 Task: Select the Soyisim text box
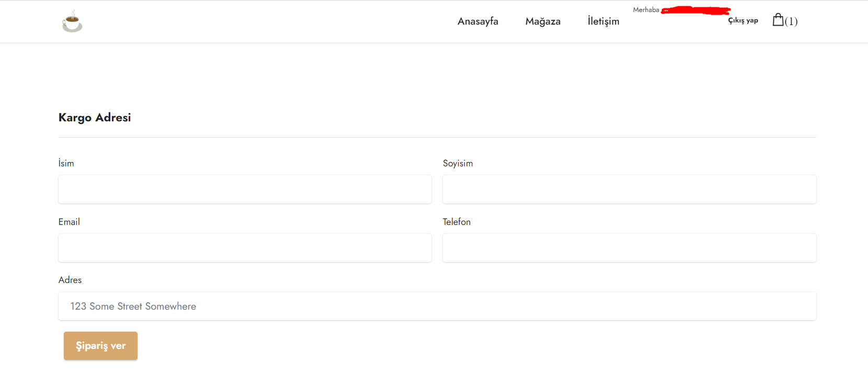[x=629, y=189]
